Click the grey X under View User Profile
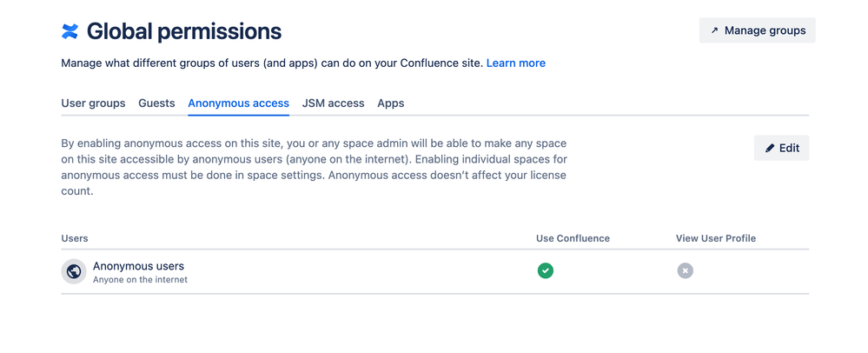Image resolution: width=868 pixels, height=353 pixels. pos(685,271)
